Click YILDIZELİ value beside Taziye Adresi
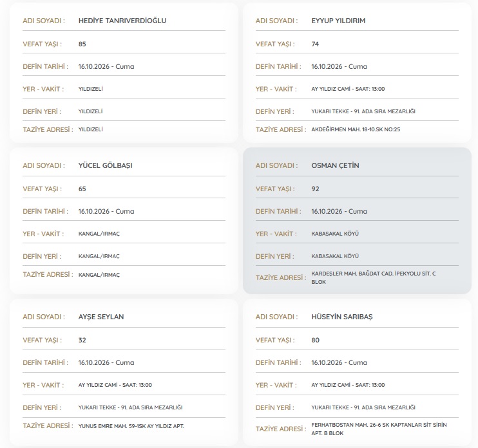The height and width of the screenshot is (448, 478). point(91,129)
